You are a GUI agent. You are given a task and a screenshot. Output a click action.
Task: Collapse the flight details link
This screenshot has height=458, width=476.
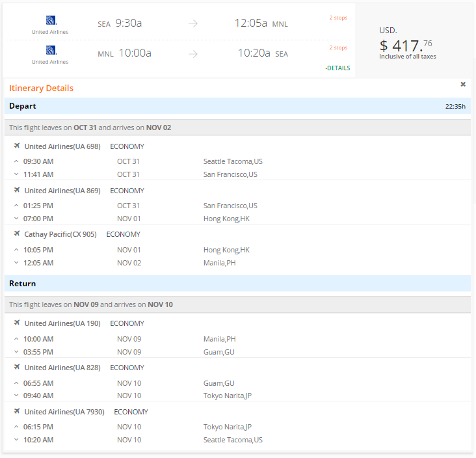337,68
